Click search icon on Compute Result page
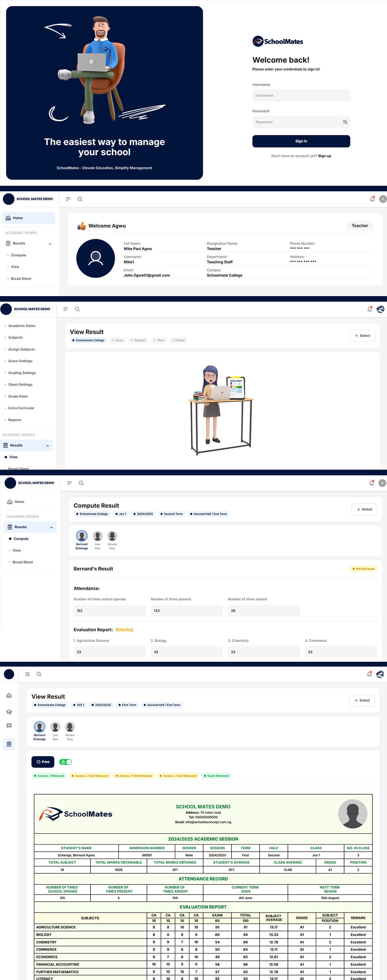Image resolution: width=387 pixels, height=980 pixels. tap(81, 483)
